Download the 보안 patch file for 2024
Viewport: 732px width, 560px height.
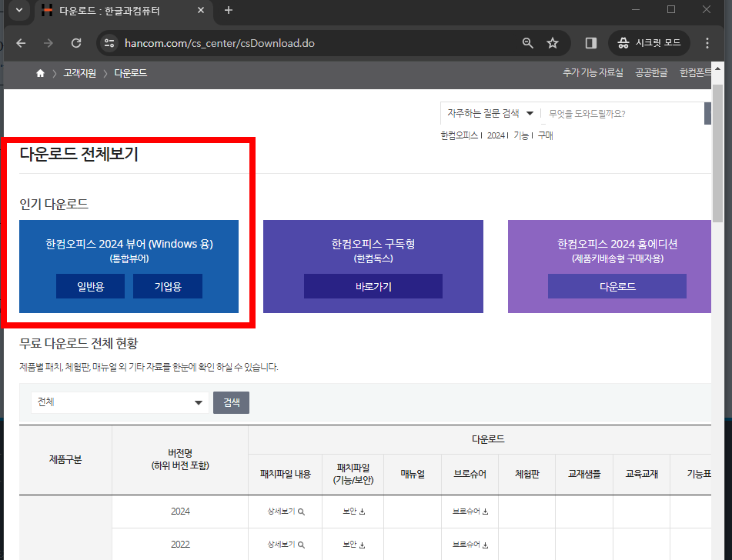point(353,511)
